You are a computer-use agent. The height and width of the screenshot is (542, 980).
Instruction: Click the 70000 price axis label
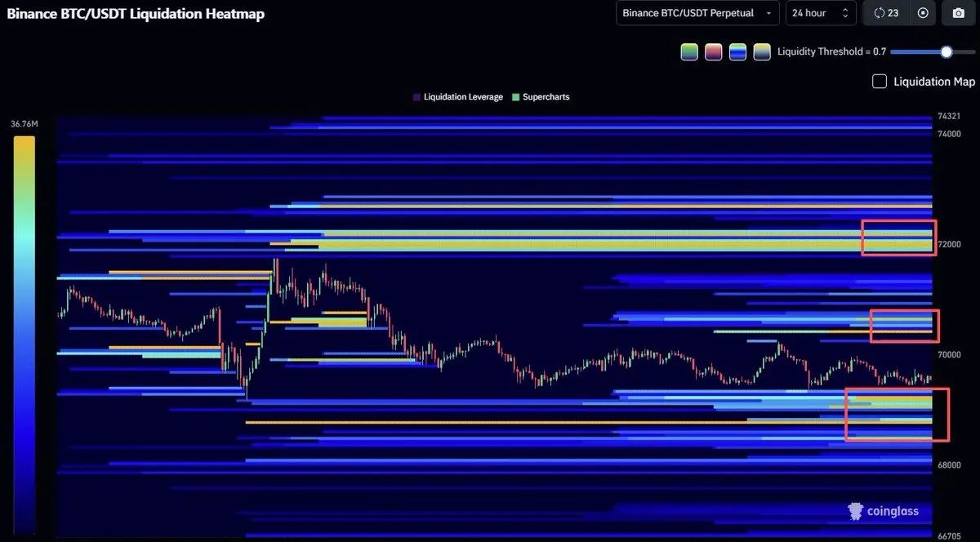pyautogui.click(x=949, y=355)
